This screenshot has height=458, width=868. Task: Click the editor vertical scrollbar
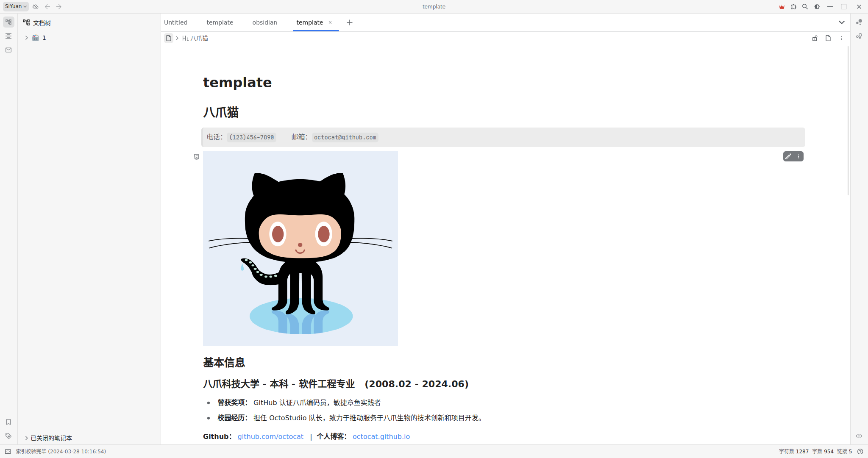[x=848, y=121]
